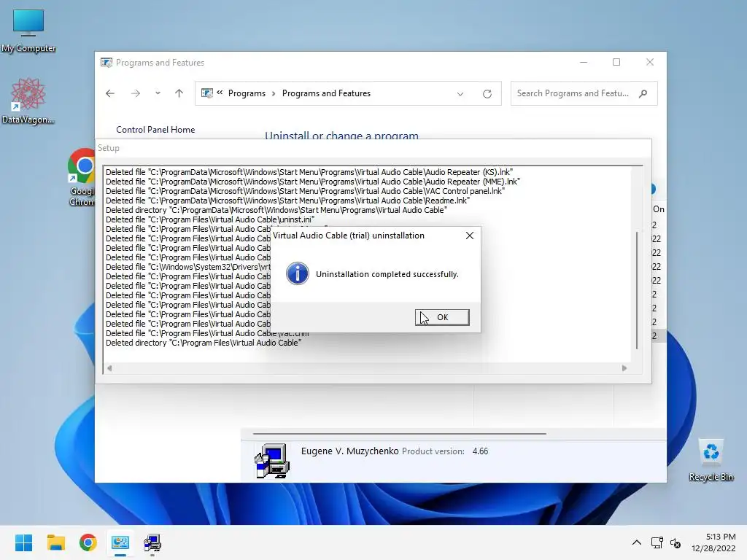Click the muted volume tray icon

[x=675, y=542]
